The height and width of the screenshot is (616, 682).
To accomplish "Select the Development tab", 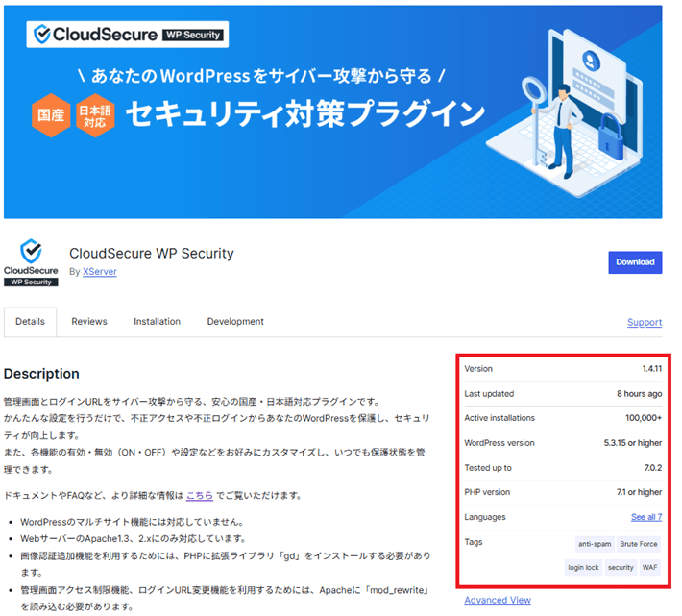I will [235, 322].
